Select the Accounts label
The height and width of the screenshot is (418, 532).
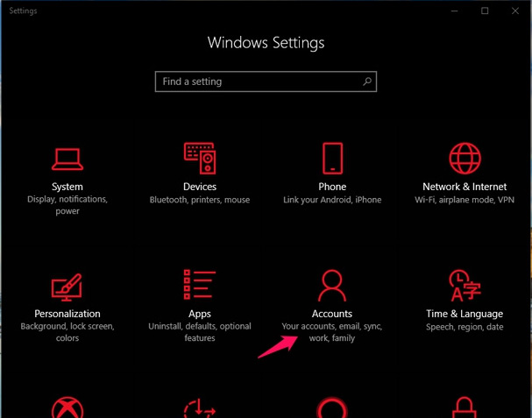332,314
